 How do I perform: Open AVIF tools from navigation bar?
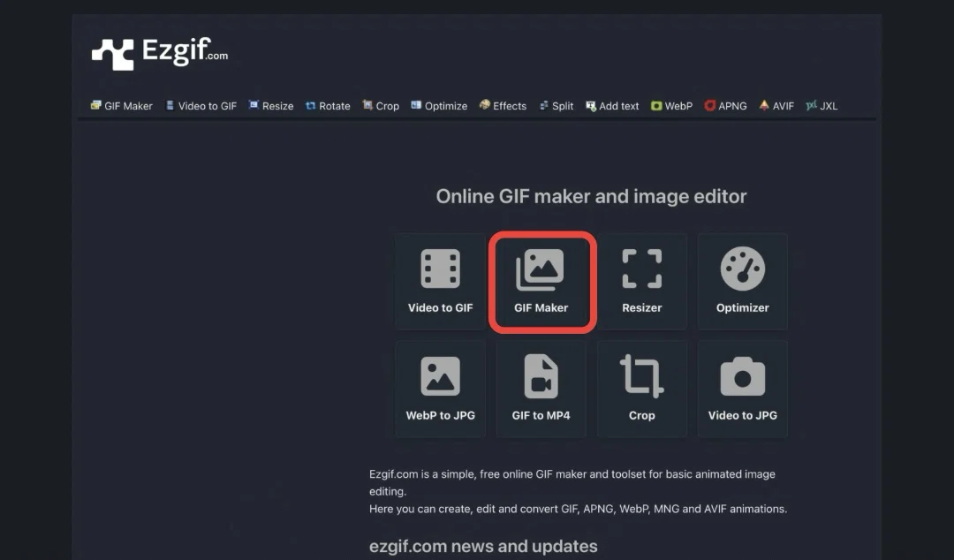[x=776, y=105]
